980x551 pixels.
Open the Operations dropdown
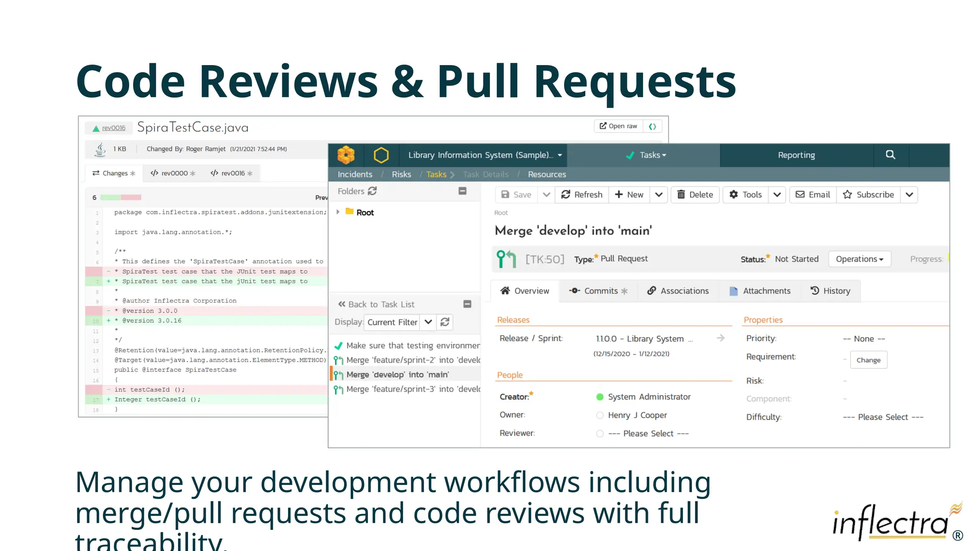859,259
